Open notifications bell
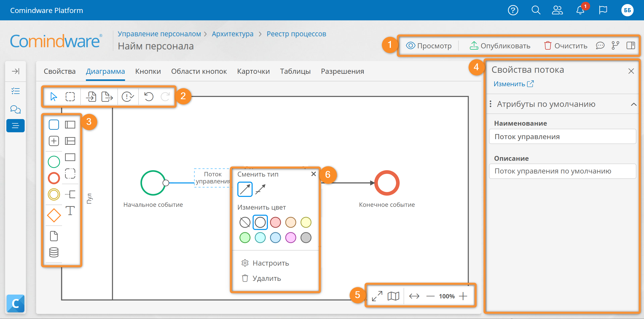This screenshot has height=319, width=644. click(580, 10)
